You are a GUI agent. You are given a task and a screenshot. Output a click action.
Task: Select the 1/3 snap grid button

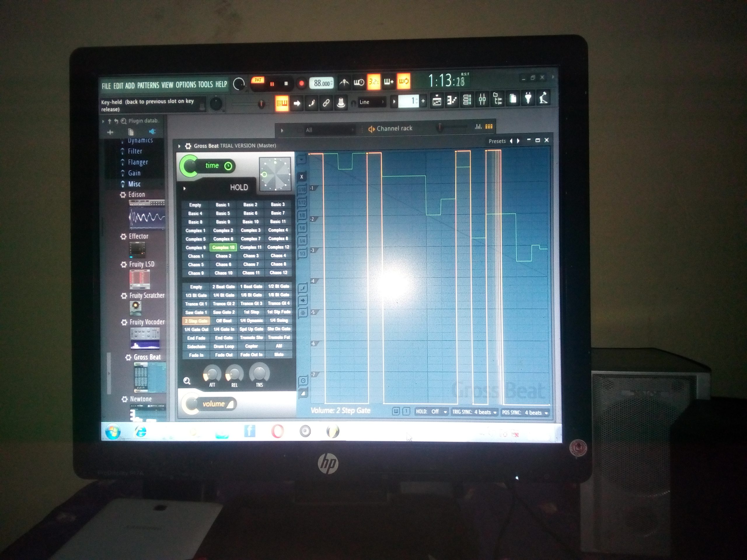(x=303, y=253)
